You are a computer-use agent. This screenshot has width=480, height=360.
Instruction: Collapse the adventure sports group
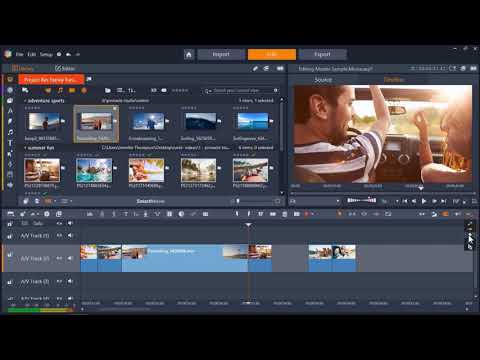pos(25,101)
